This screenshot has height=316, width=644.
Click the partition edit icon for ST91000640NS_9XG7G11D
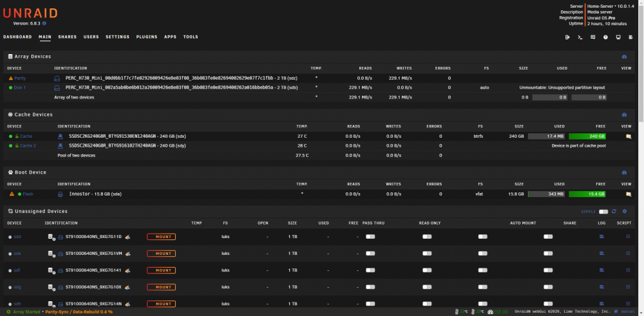pyautogui.click(x=128, y=237)
